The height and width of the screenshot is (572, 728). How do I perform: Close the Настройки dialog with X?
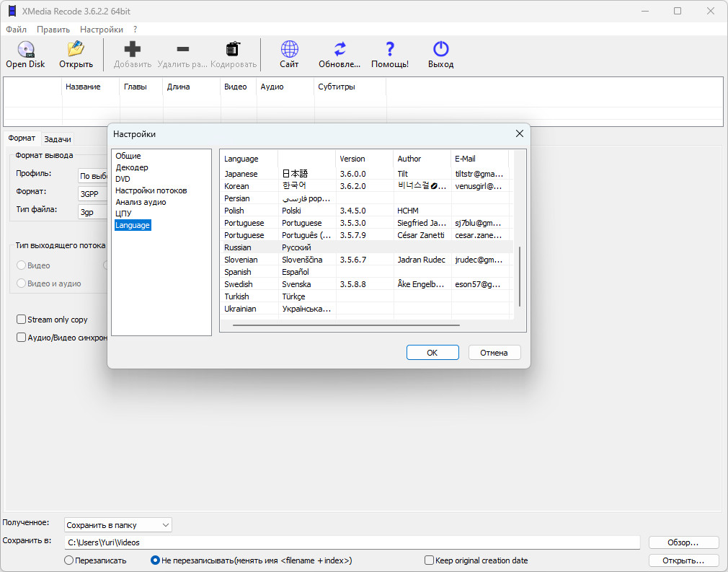pos(519,133)
